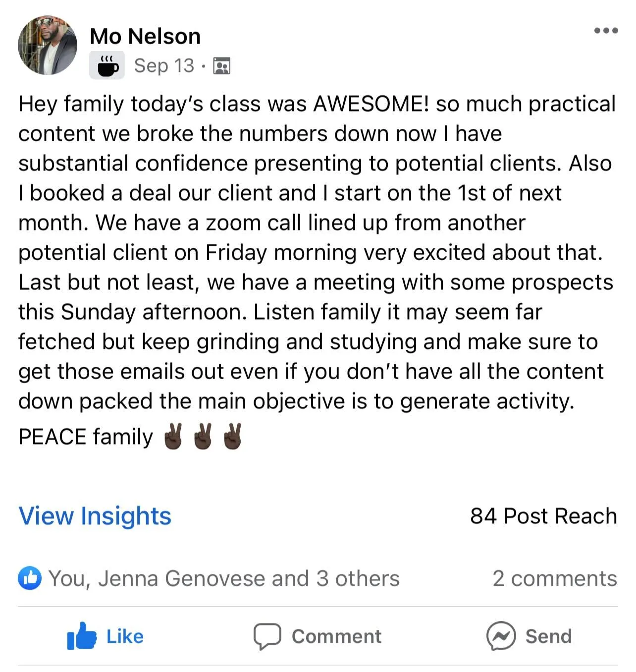Screen dimensions: 636x672
Task: Click the blue like reaction icon
Action: (x=30, y=578)
